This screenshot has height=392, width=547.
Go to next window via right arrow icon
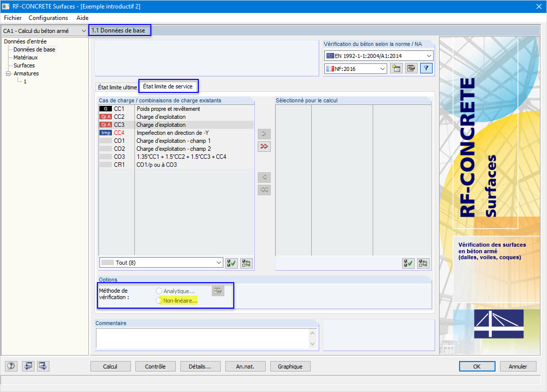pos(43,366)
